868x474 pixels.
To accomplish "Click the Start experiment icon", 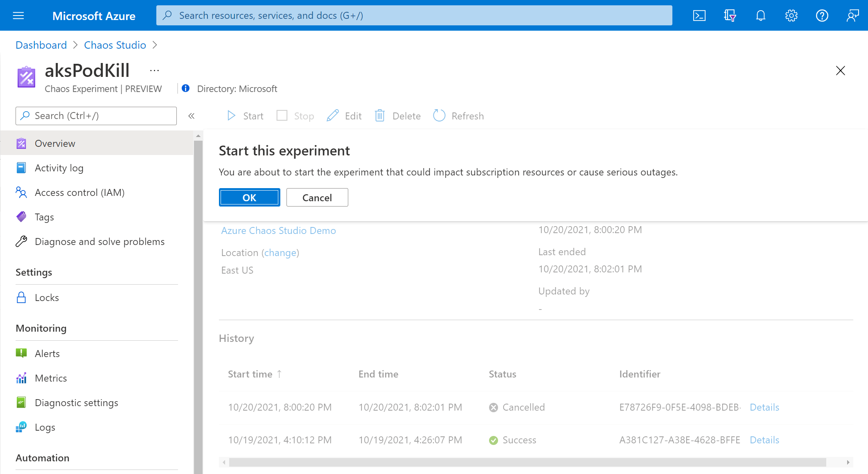I will pyautogui.click(x=232, y=115).
